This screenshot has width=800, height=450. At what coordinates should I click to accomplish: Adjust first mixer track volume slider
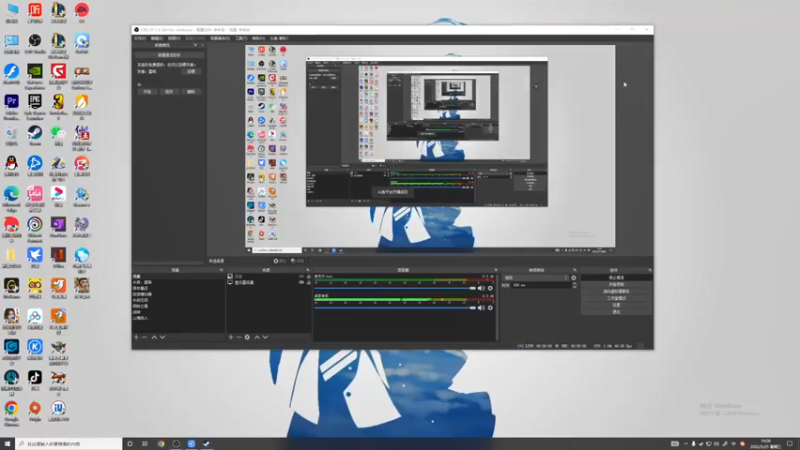[395, 288]
